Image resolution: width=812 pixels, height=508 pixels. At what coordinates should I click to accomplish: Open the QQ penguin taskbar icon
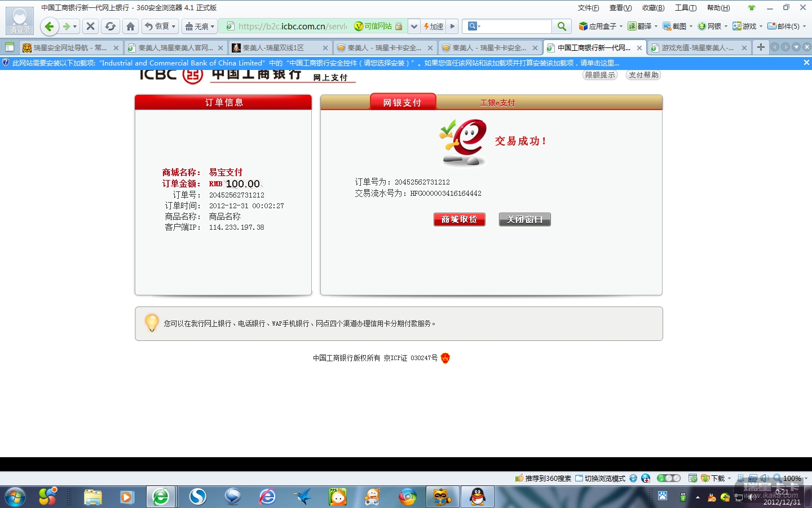pyautogui.click(x=478, y=497)
